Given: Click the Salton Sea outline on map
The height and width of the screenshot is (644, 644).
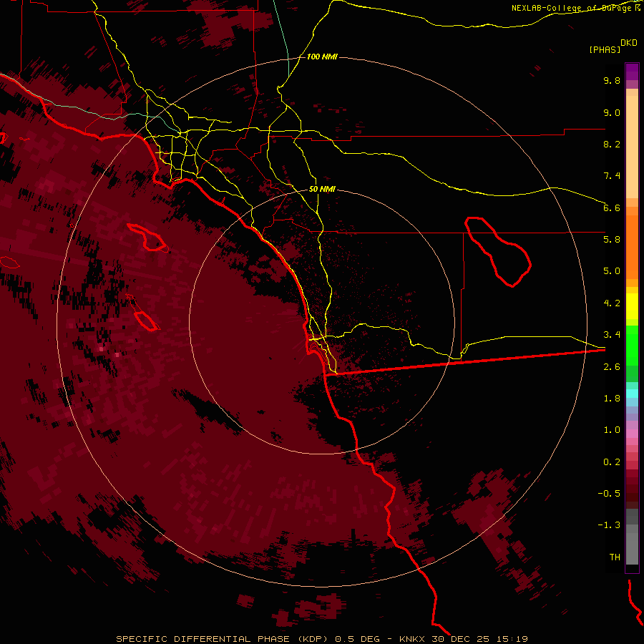Looking at the screenshot, I should click(498, 252).
